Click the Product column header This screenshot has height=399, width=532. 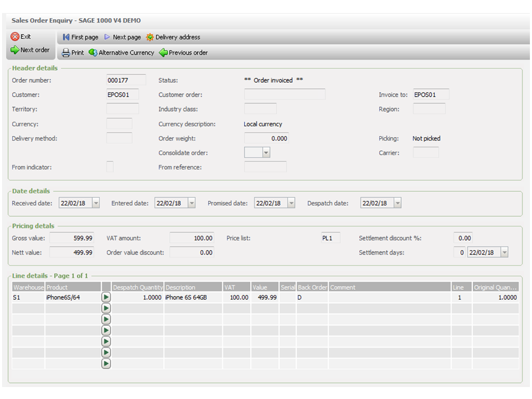pyautogui.click(x=73, y=287)
